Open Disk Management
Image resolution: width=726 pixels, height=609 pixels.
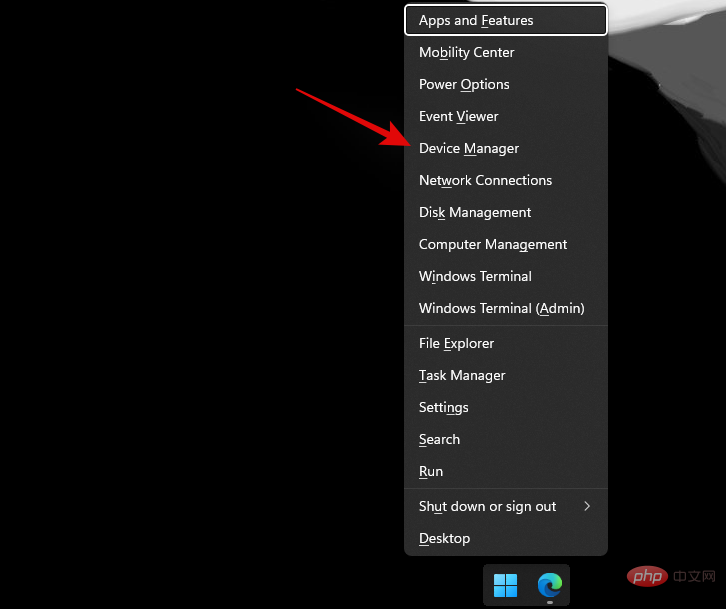click(506, 212)
